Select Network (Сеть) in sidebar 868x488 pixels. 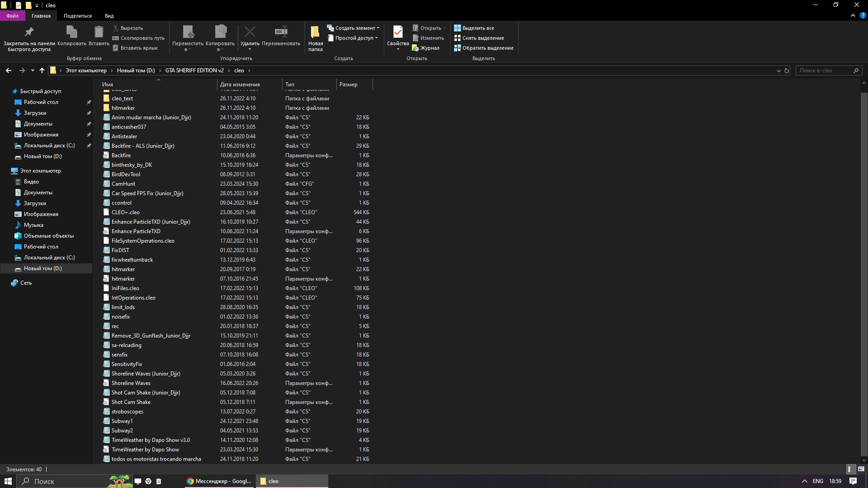click(26, 283)
